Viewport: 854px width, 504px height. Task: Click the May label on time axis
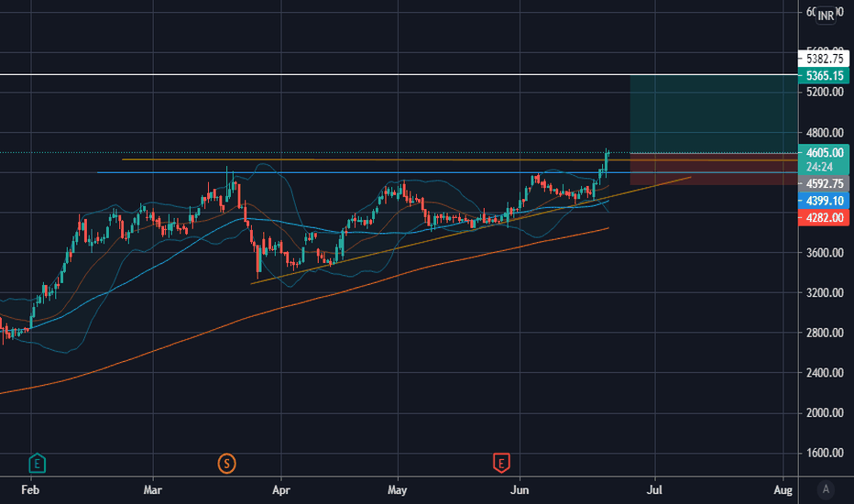(x=398, y=490)
